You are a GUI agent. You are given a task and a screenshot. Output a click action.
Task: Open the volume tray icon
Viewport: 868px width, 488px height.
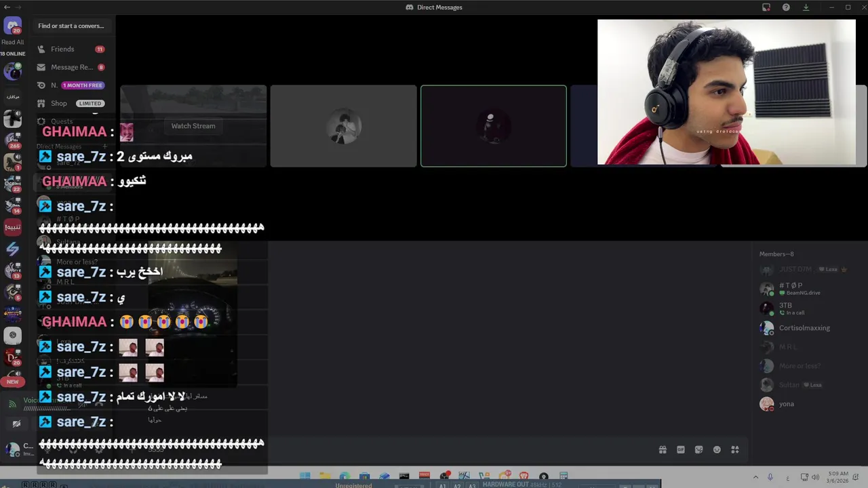click(815, 477)
